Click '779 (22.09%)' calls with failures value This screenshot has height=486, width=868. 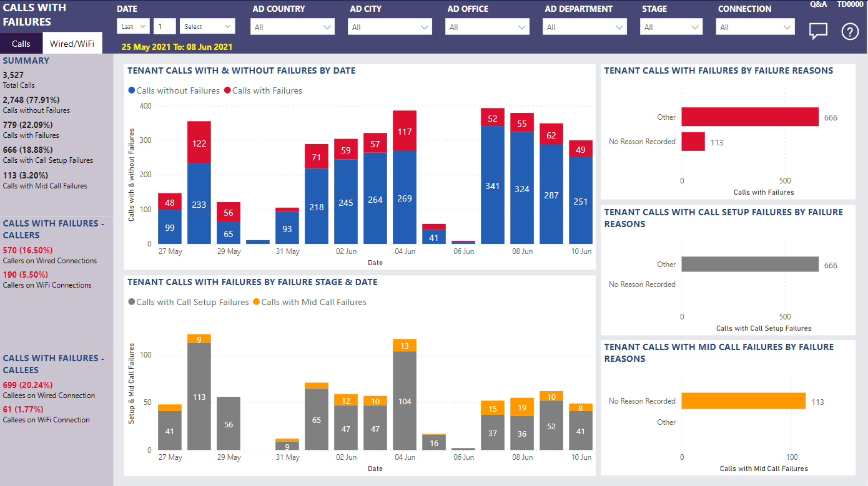(x=27, y=125)
